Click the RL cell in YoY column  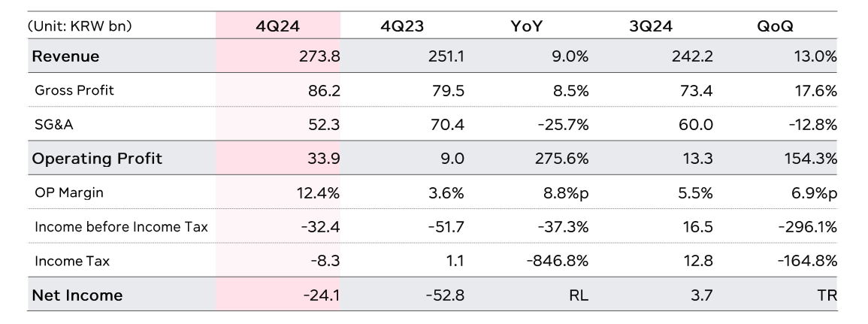579,295
